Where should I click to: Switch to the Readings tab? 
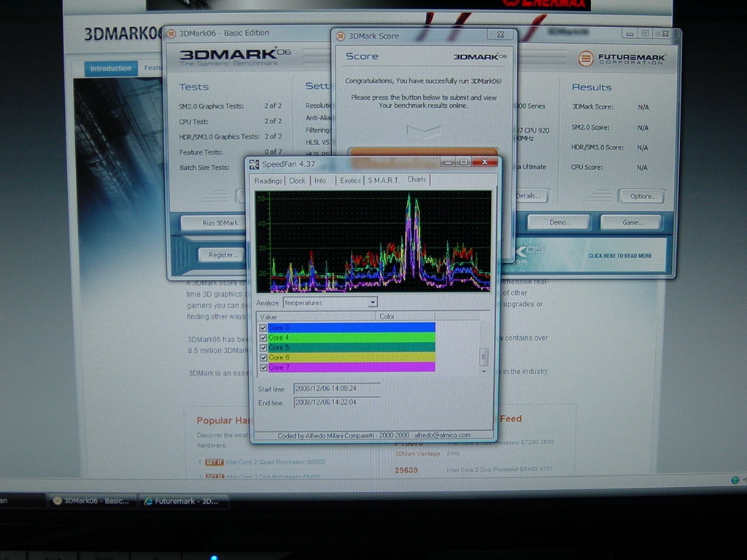[x=268, y=181]
